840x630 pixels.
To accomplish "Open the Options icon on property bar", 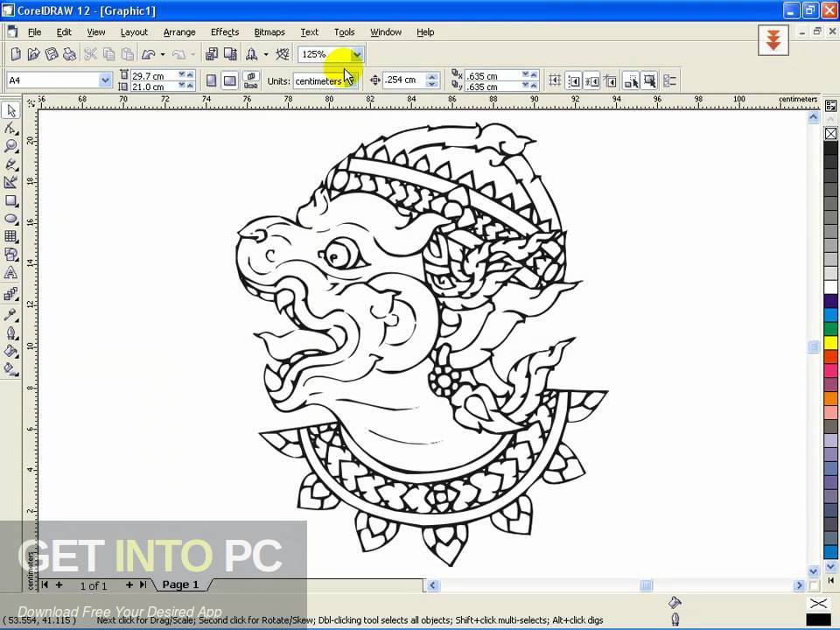I will coord(670,80).
